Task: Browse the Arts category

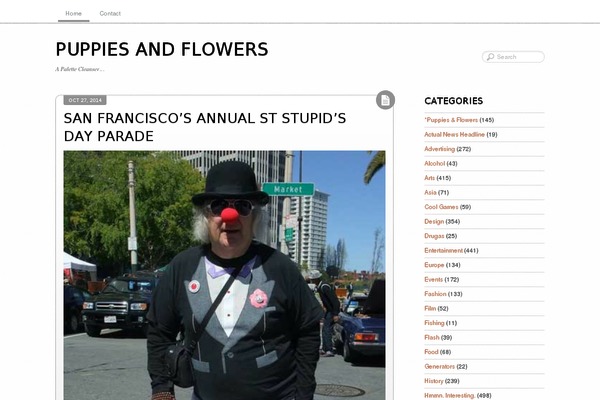Action: coord(430,178)
